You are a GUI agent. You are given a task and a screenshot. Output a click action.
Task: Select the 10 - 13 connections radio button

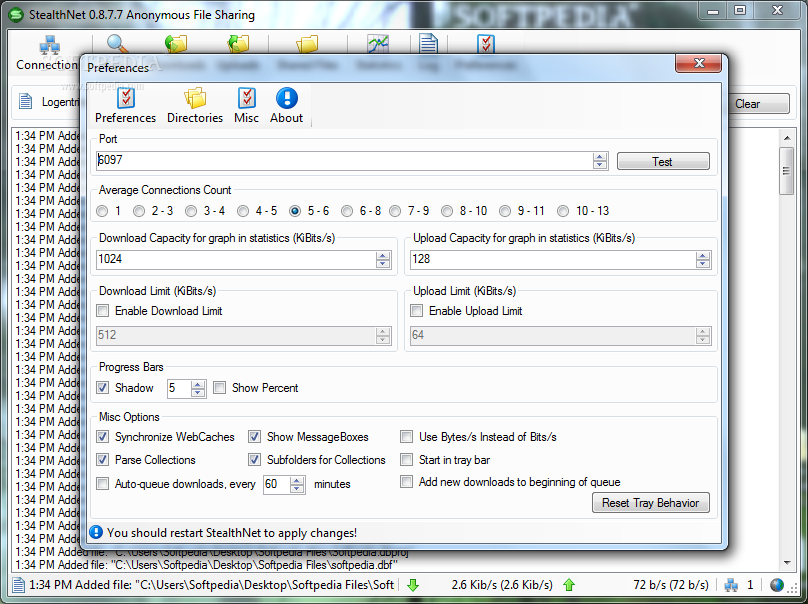563,211
